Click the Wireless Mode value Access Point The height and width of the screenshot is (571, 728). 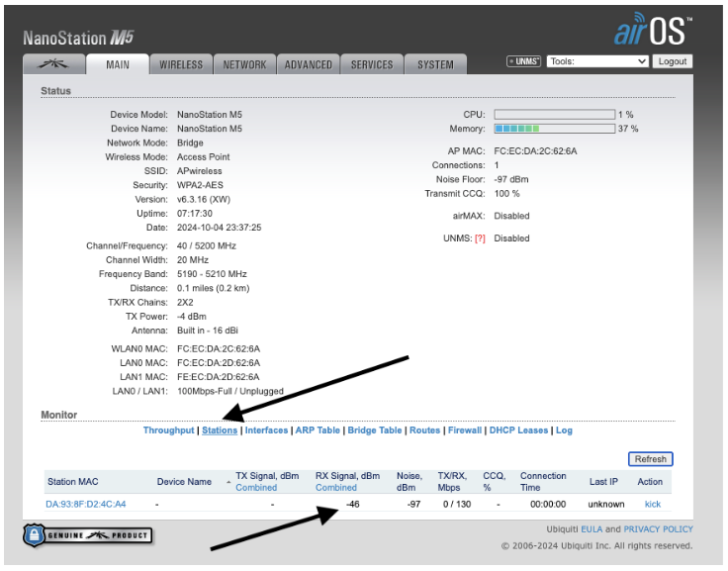tap(204, 157)
